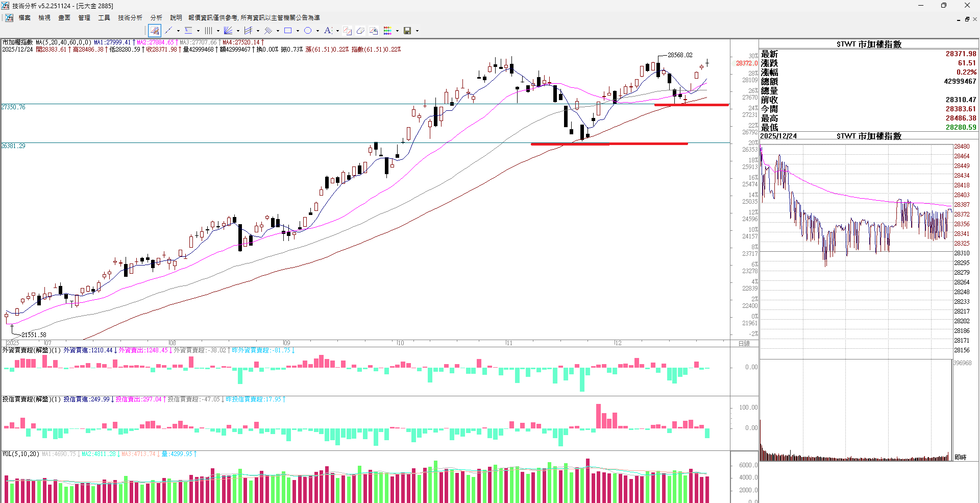Viewport: 980px width, 503px height.
Task: Open the 工具 menu
Action: point(104,17)
